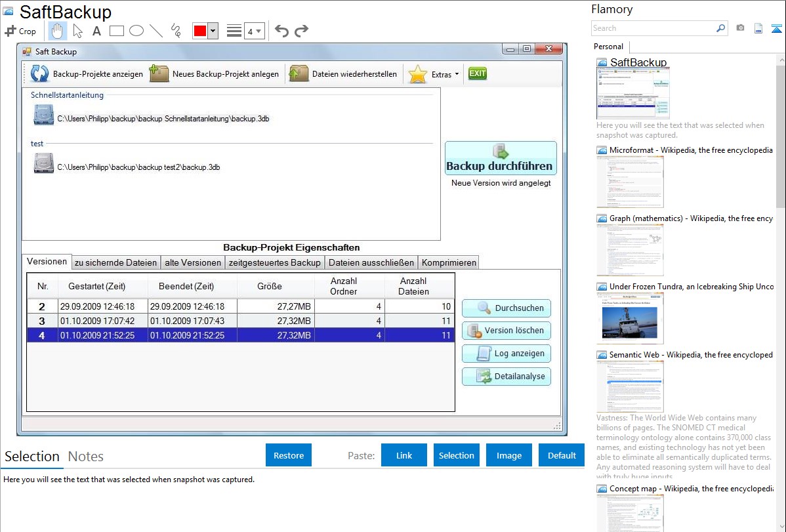
Task: Switch to the Versionen tab
Action: point(47,262)
